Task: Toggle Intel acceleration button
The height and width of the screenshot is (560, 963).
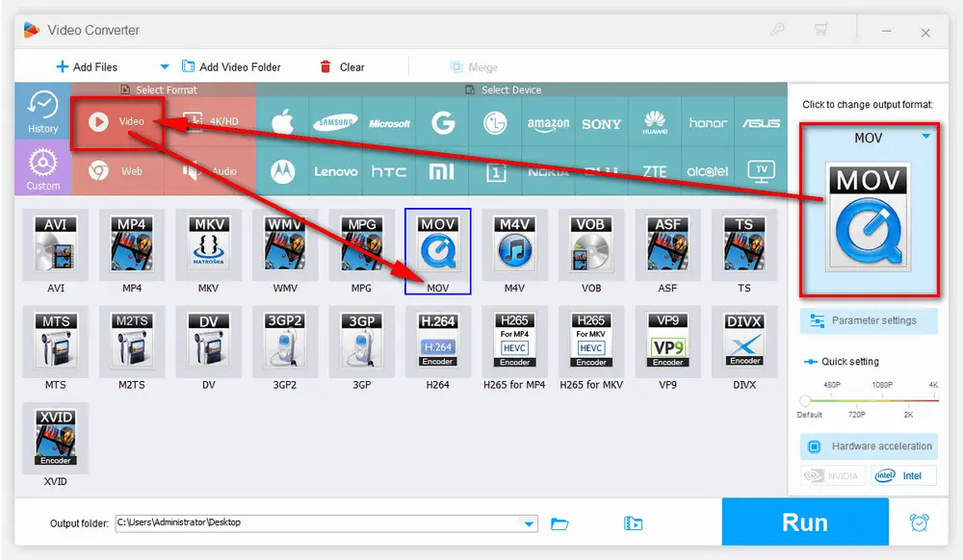Action: (x=903, y=475)
